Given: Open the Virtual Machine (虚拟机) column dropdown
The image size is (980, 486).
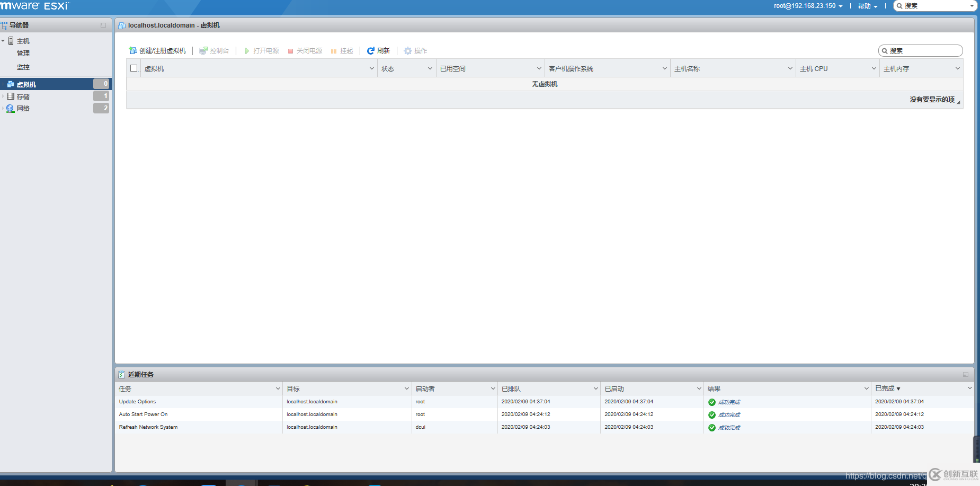Looking at the screenshot, I should click(x=372, y=68).
